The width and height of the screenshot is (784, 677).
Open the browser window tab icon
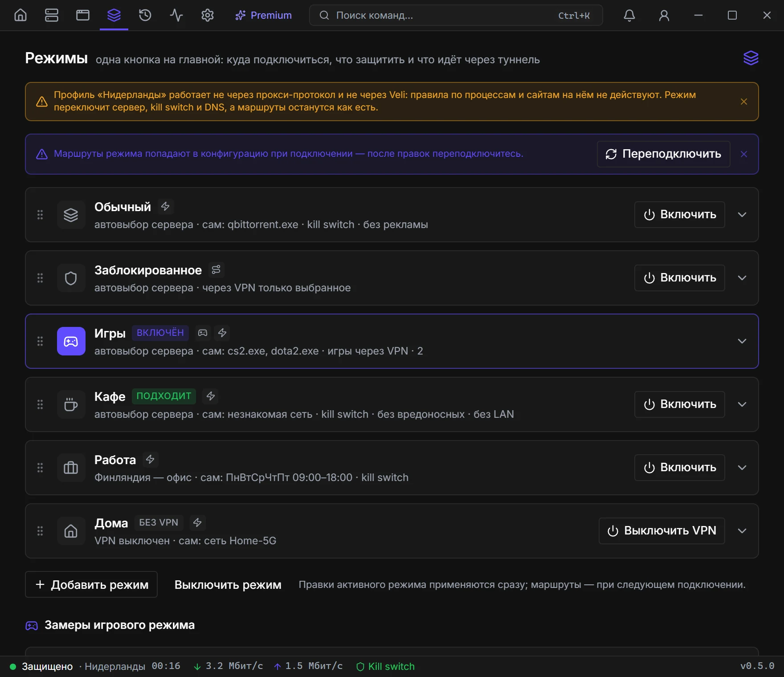click(83, 15)
